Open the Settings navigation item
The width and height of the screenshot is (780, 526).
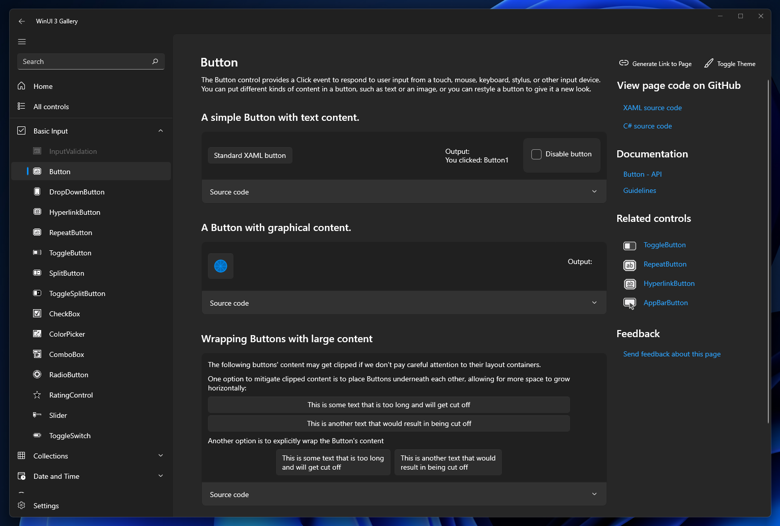pyautogui.click(x=92, y=506)
